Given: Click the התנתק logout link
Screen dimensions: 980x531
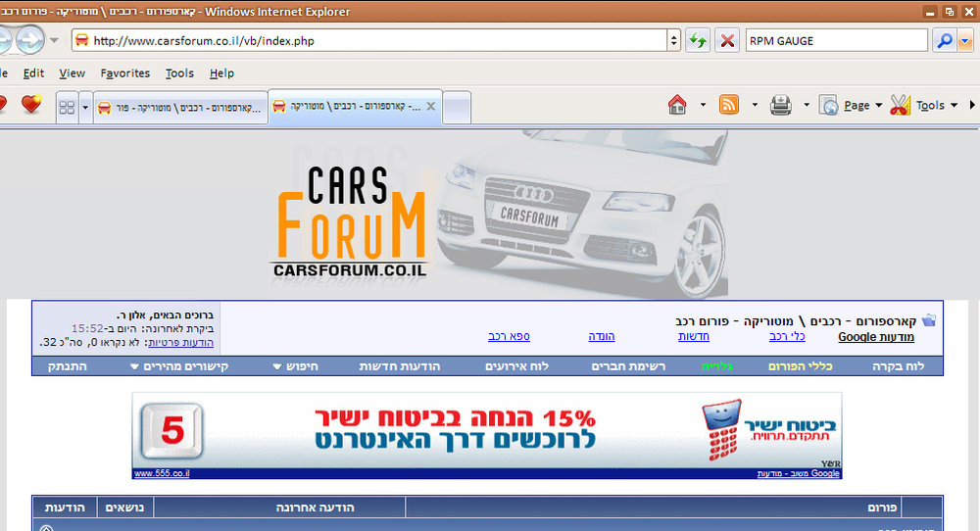Looking at the screenshot, I should click(67, 366).
